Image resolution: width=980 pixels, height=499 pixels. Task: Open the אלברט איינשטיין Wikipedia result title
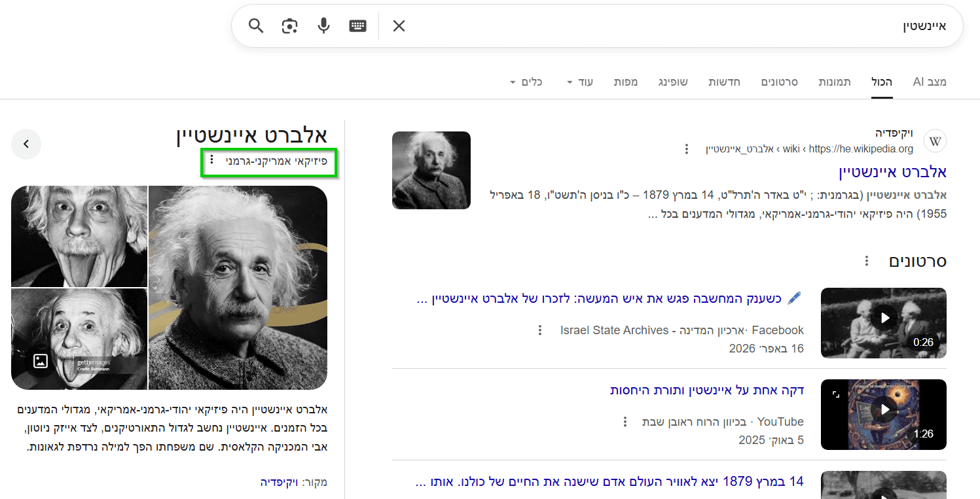(893, 172)
